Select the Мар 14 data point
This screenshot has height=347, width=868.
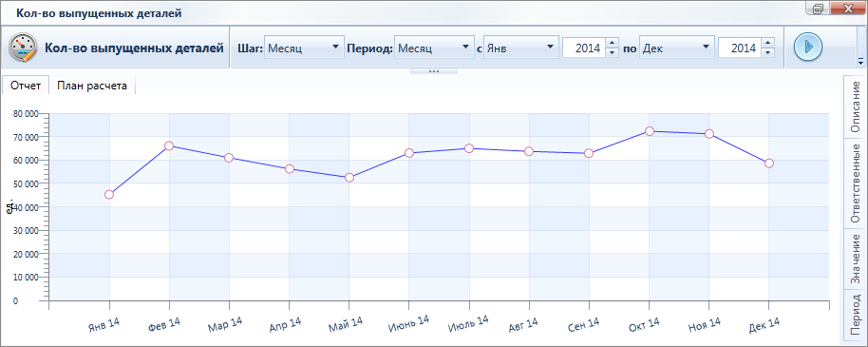(229, 158)
